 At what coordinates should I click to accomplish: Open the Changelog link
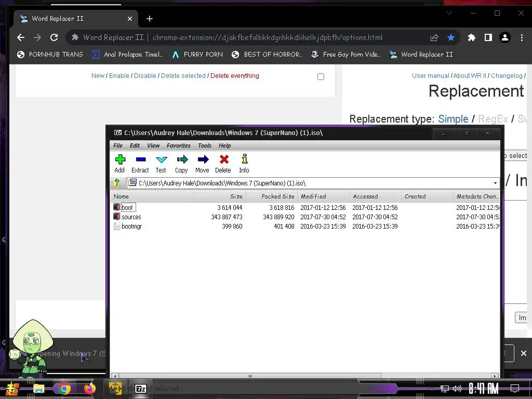pos(507,76)
